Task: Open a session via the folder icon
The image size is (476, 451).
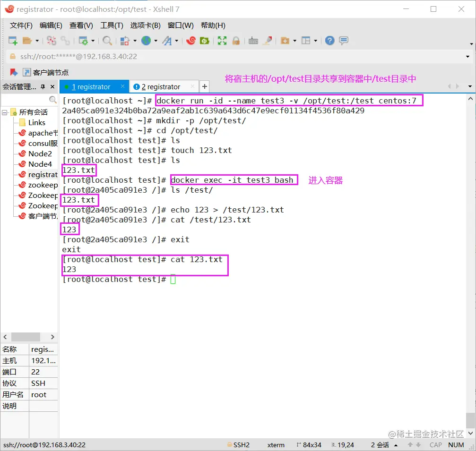Action: point(27,40)
